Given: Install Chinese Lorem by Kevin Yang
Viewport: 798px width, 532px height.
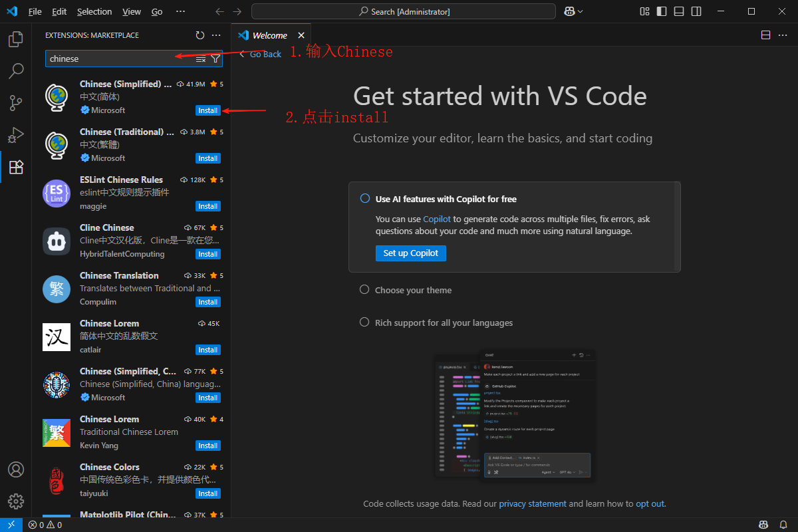Looking at the screenshot, I should pos(208,446).
